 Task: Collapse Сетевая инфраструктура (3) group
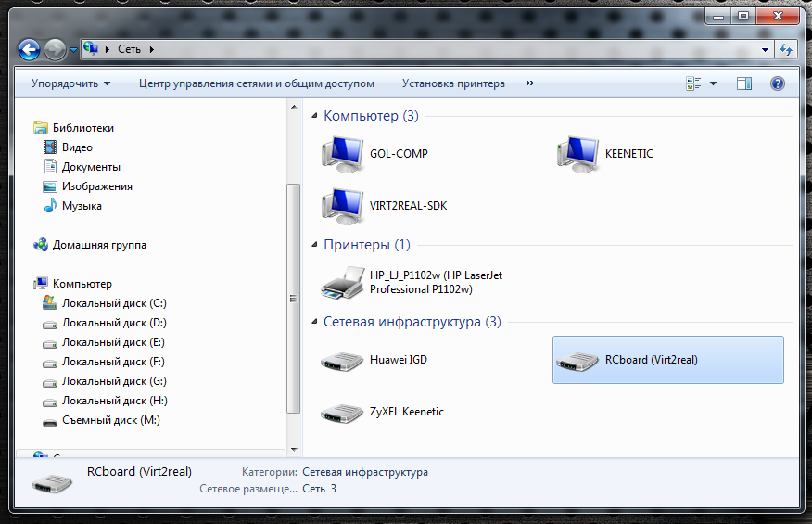coord(314,322)
